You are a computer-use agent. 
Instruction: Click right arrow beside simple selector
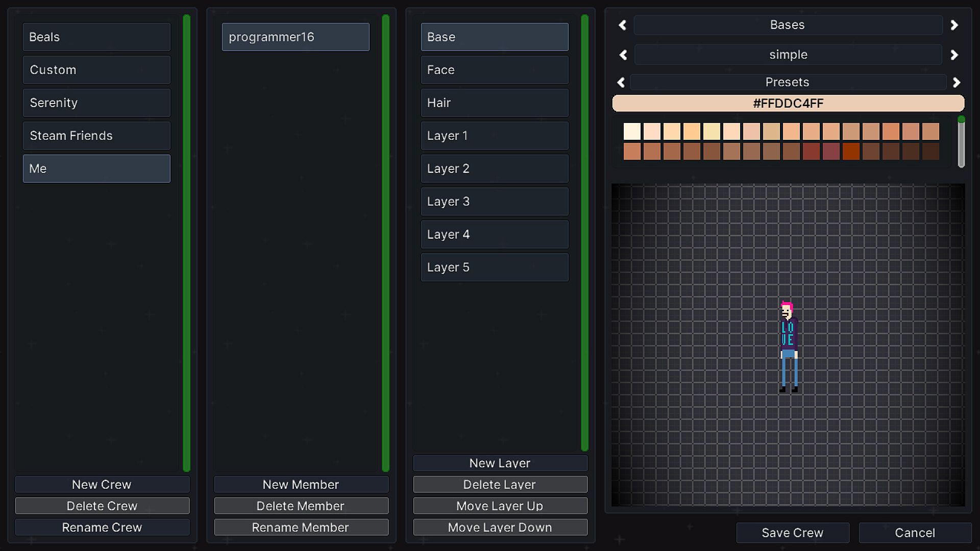[x=954, y=55]
